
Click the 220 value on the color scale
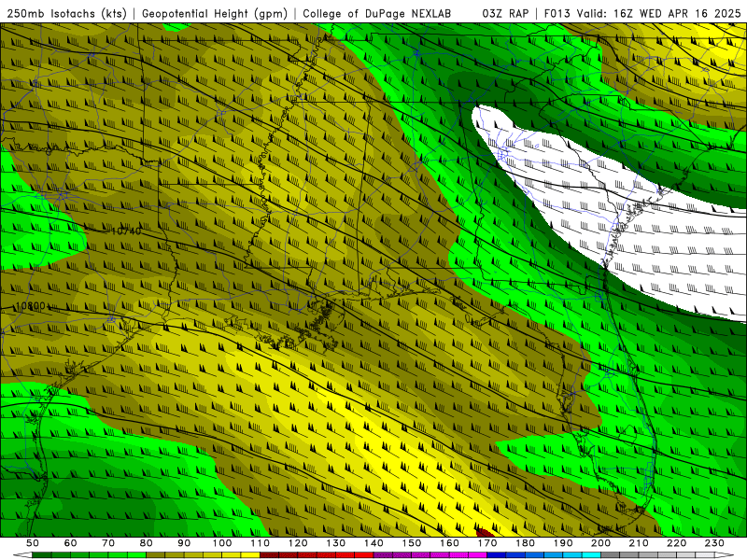(676, 543)
